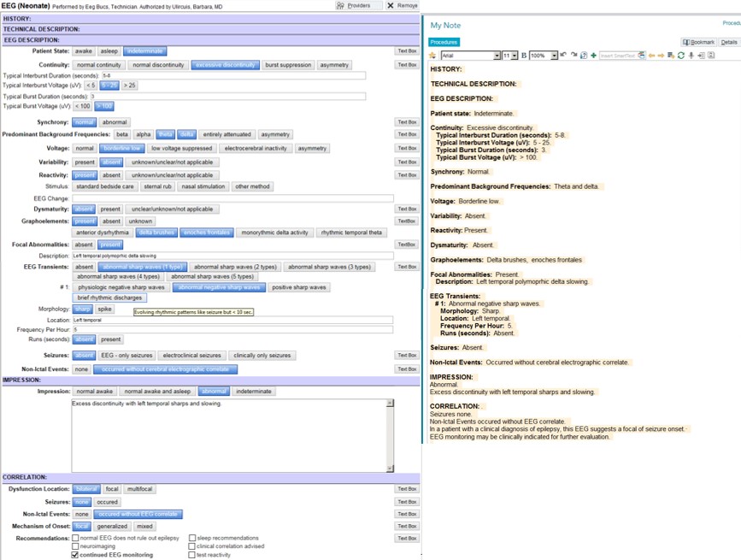Click the redo arrow in note toolbar

573,56
